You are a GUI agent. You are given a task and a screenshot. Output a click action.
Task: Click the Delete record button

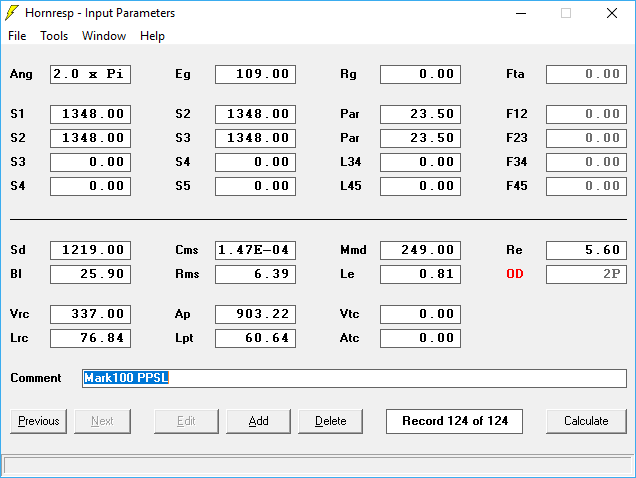pyautogui.click(x=331, y=421)
